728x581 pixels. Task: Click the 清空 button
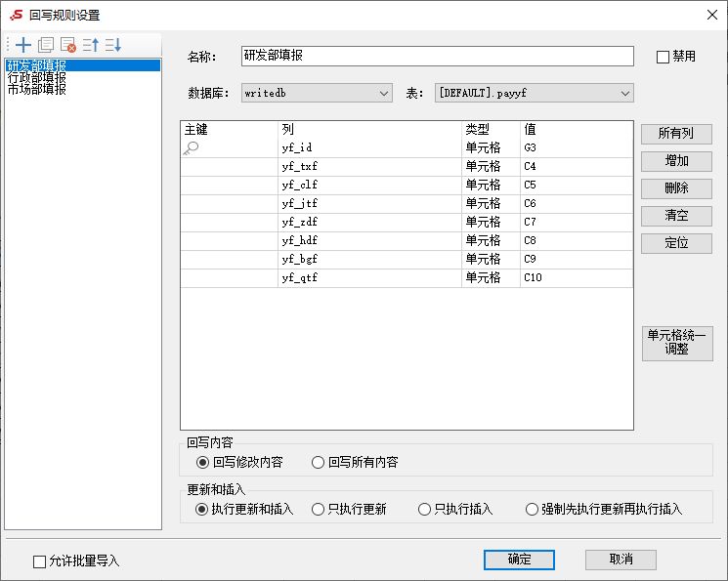[x=676, y=216]
